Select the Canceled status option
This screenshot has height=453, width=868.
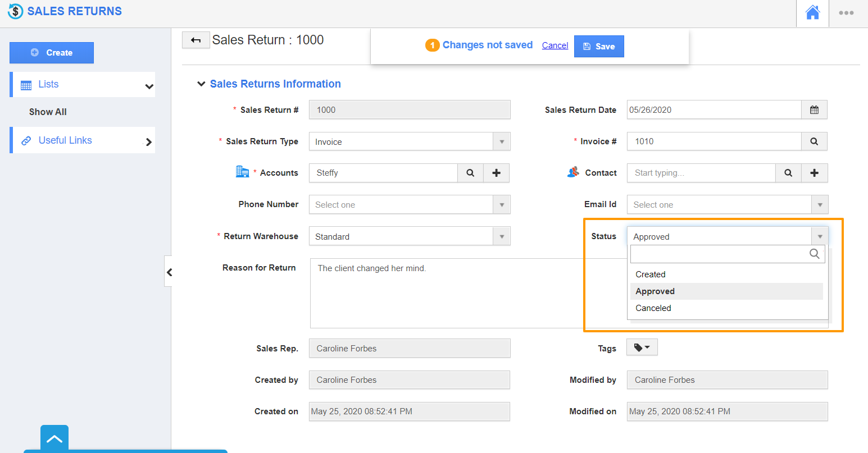(653, 308)
